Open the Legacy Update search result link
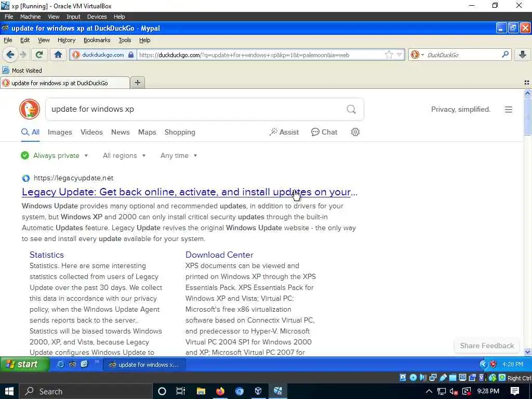Viewport: 532px width, 399px height. (x=190, y=192)
